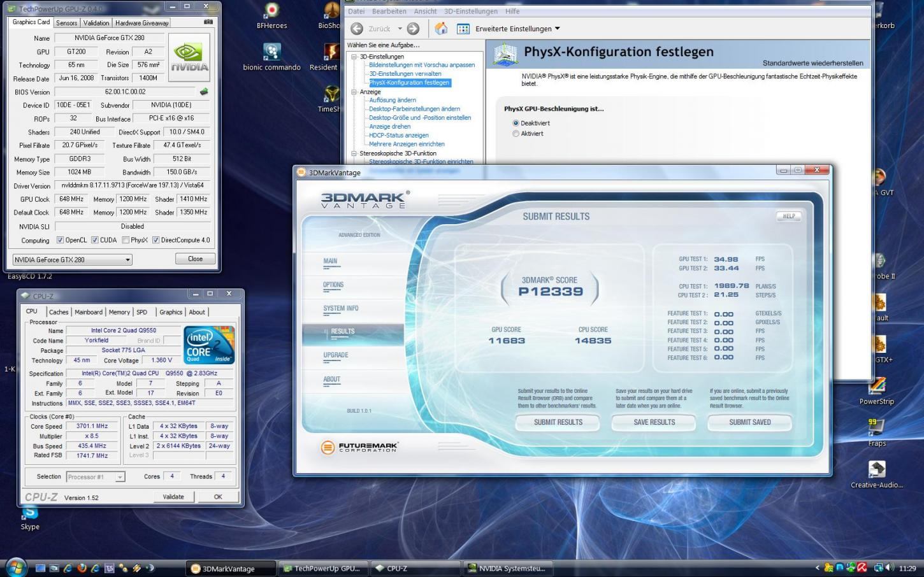Toggle the DirectCompute 4.0 checkbox
The width and height of the screenshot is (924, 577).
pos(155,240)
